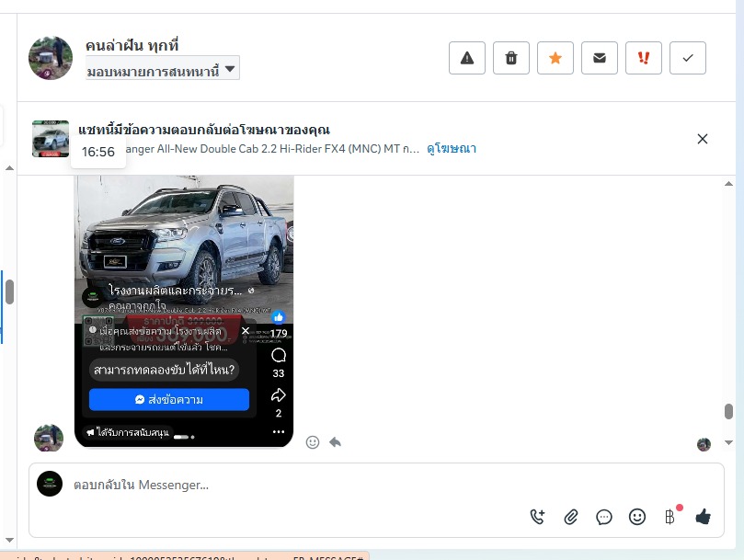The width and height of the screenshot is (744, 560).
Task: Open the Ford Ranger ad thumbnail
Action: point(51,139)
